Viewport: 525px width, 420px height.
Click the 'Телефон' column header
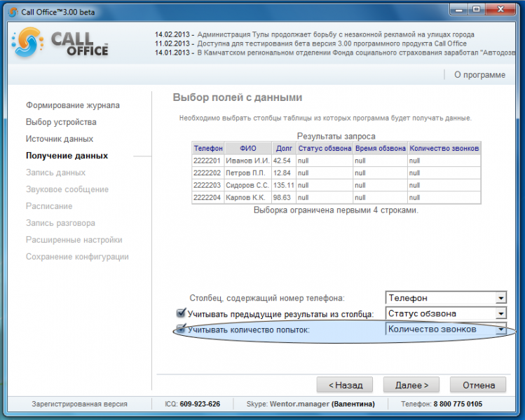tap(208, 148)
